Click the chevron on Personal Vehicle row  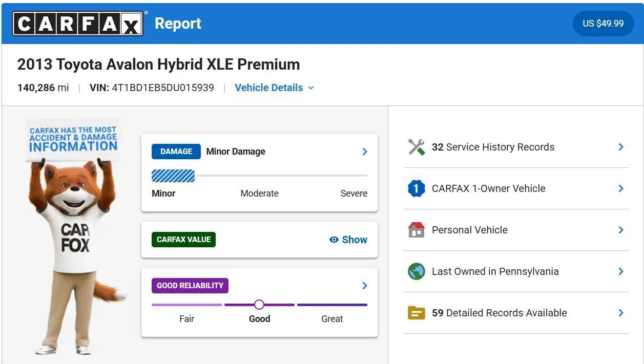[621, 230]
